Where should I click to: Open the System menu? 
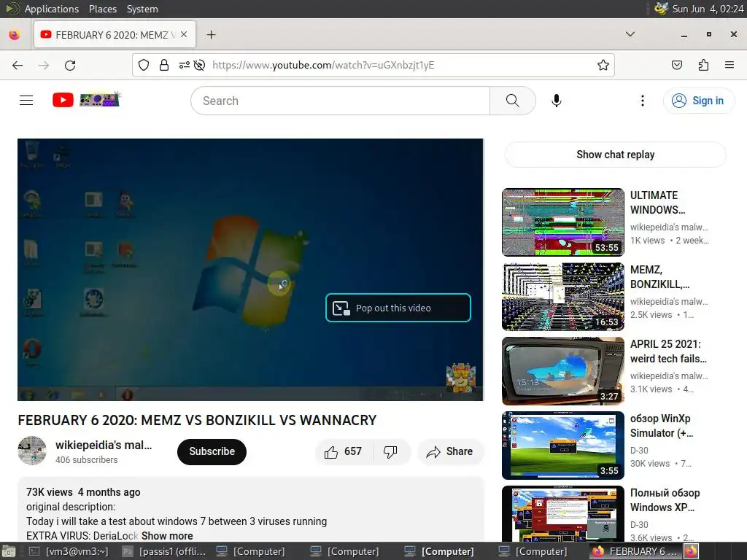point(142,9)
